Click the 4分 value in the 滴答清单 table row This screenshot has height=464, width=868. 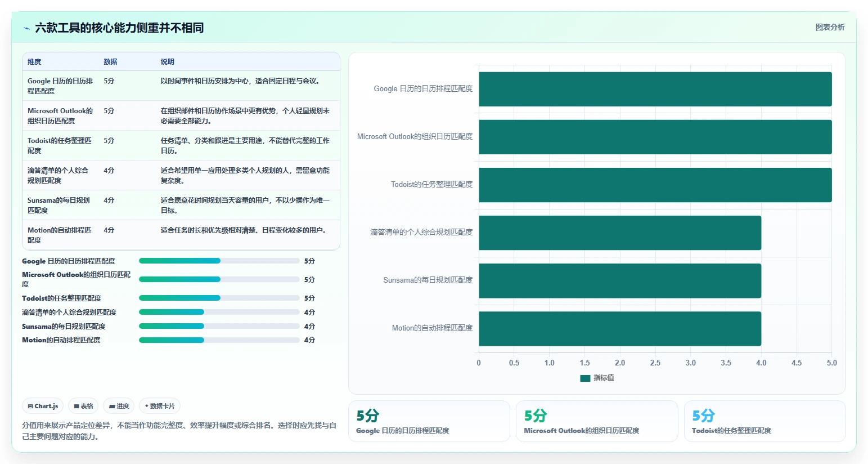(x=109, y=171)
